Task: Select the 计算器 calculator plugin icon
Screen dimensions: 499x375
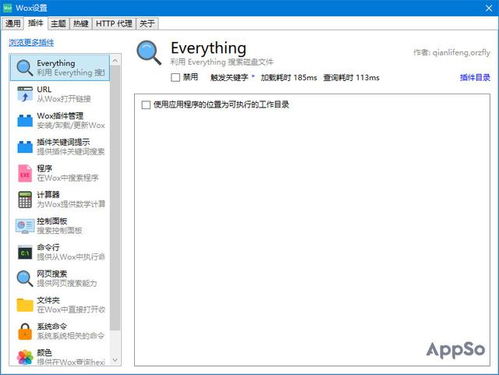Action: tap(25, 200)
